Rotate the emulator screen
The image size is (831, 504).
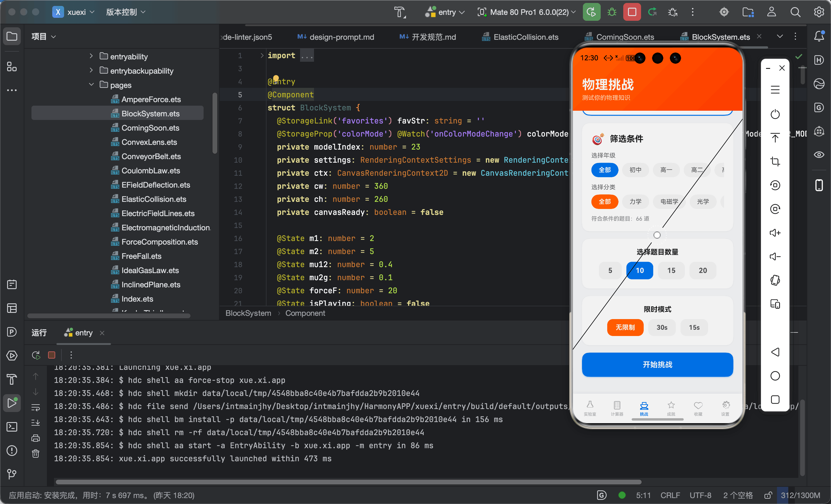775,280
